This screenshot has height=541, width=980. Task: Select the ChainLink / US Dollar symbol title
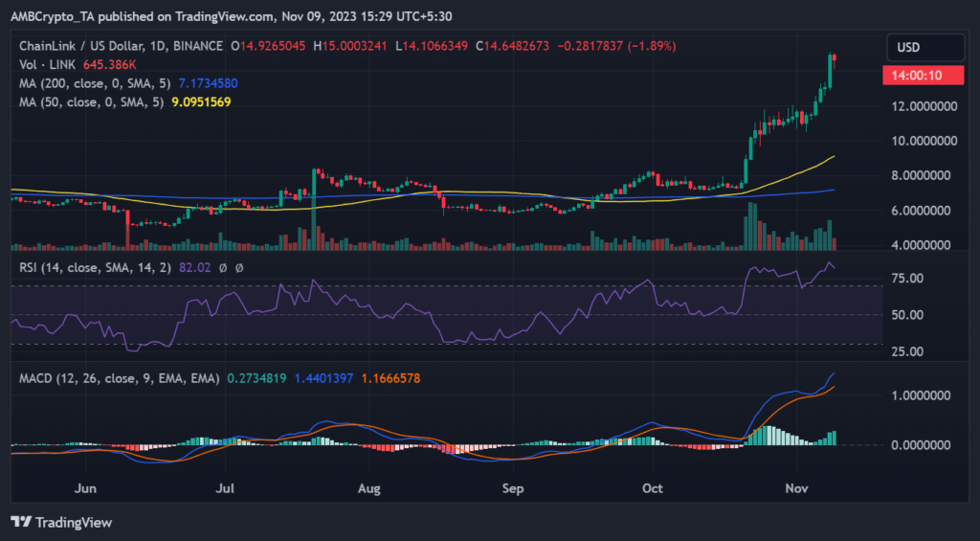click(x=82, y=46)
